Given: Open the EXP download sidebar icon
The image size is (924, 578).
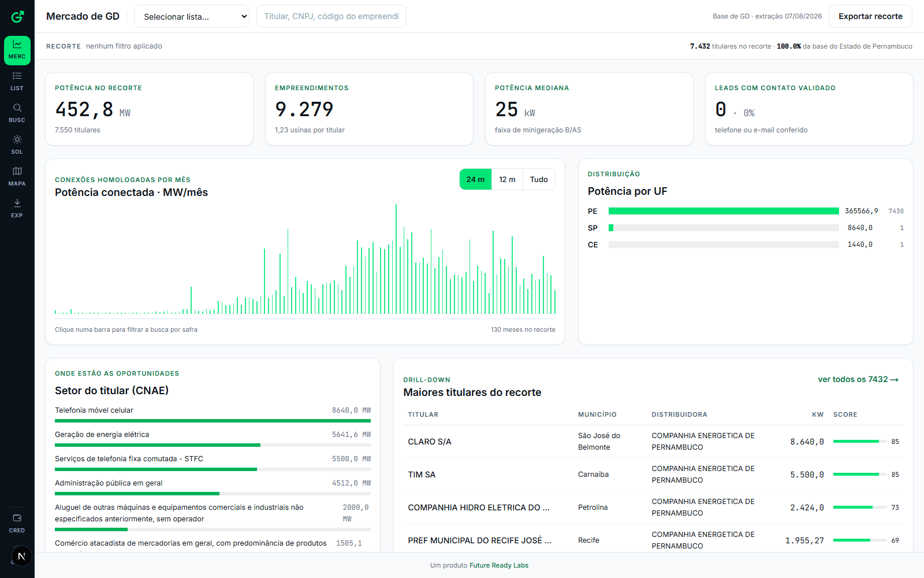Looking at the screenshot, I should (x=17, y=209).
